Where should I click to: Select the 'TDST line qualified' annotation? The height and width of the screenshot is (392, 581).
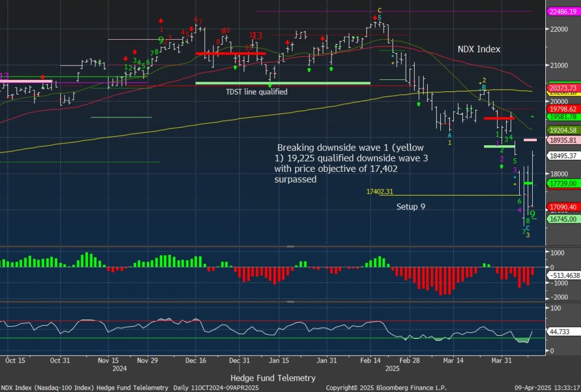[256, 91]
